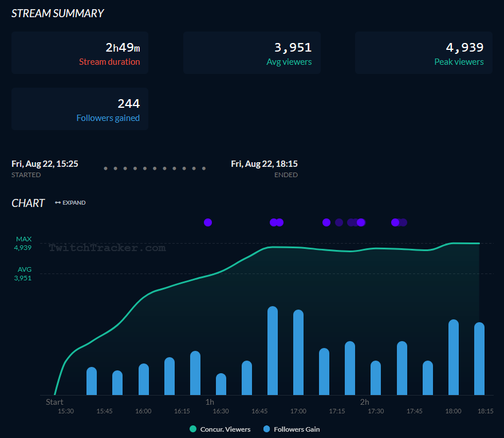Click the Fri, Aug 22, 18:15 end time
The image size is (504, 438).
point(264,164)
